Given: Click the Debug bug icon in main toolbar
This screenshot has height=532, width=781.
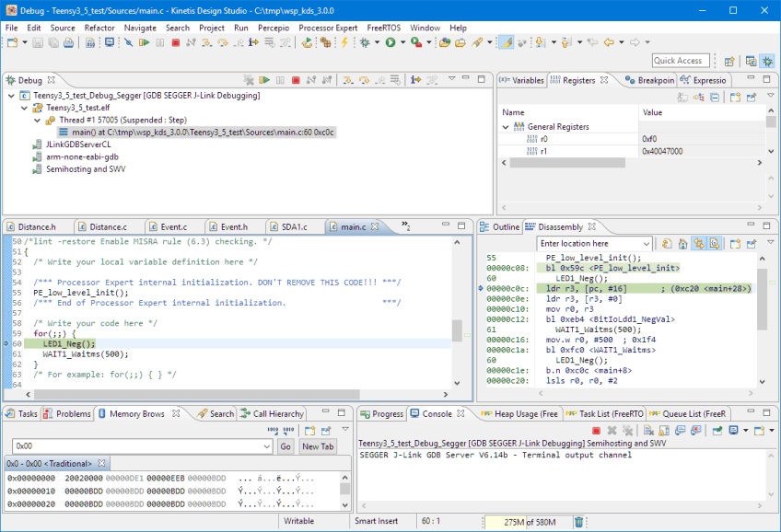Looking at the screenshot, I should point(365,42).
